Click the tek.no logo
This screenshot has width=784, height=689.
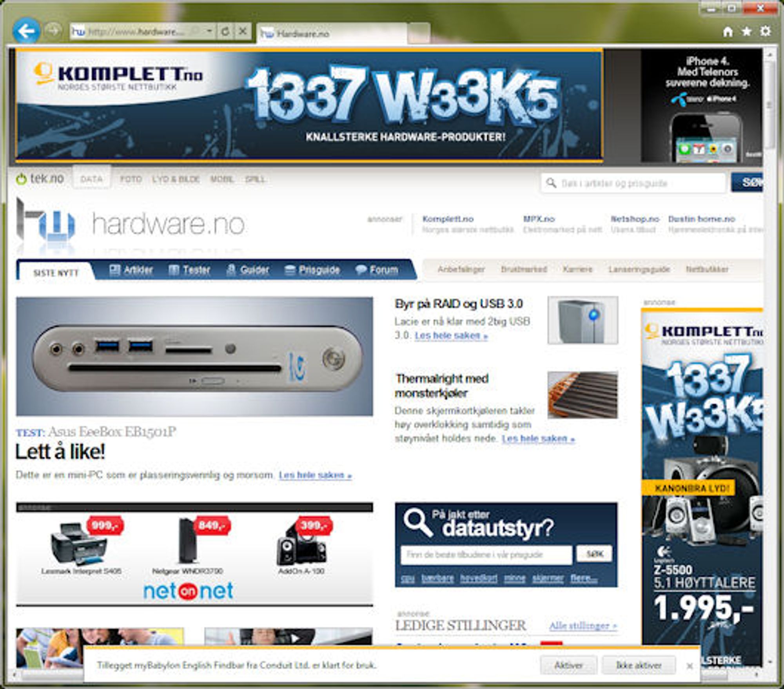tap(40, 179)
